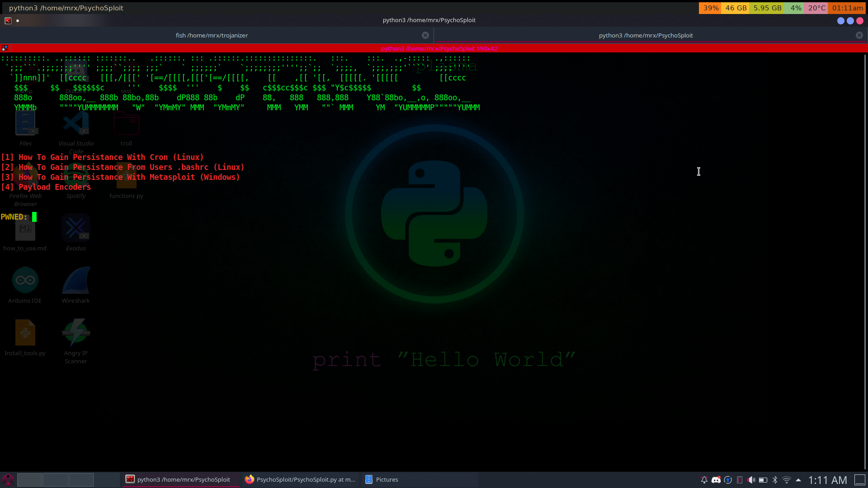Open Discord from the system tray

pyautogui.click(x=716, y=480)
